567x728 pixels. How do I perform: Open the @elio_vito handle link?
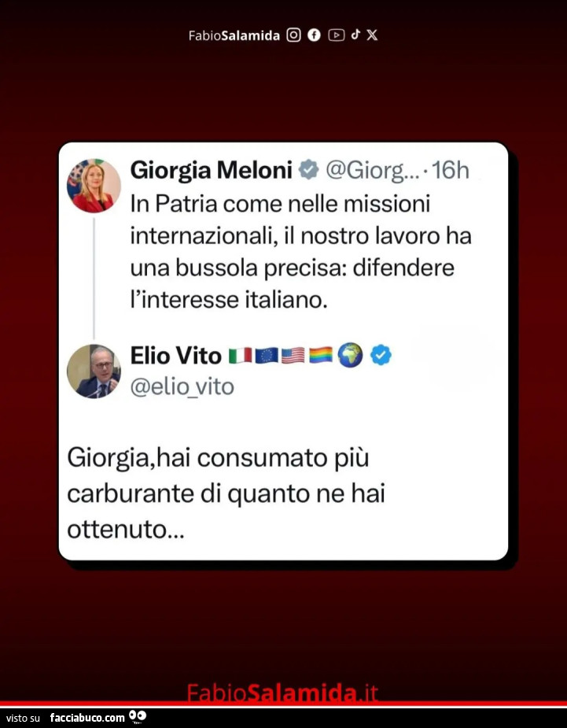182,386
